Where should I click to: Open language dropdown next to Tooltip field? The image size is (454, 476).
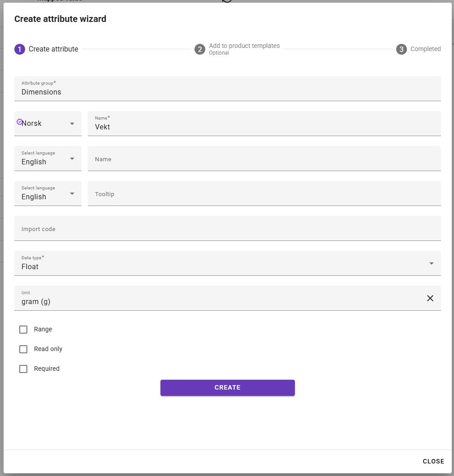pyautogui.click(x=48, y=193)
